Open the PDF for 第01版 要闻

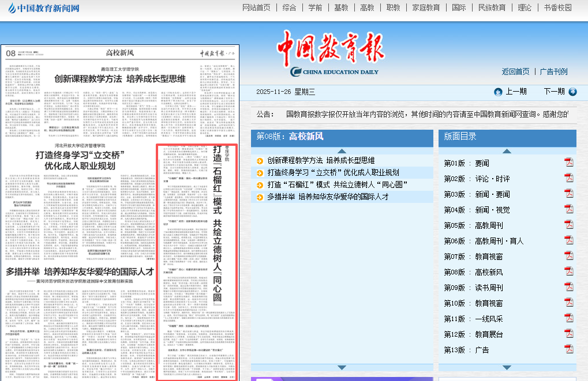coord(569,162)
